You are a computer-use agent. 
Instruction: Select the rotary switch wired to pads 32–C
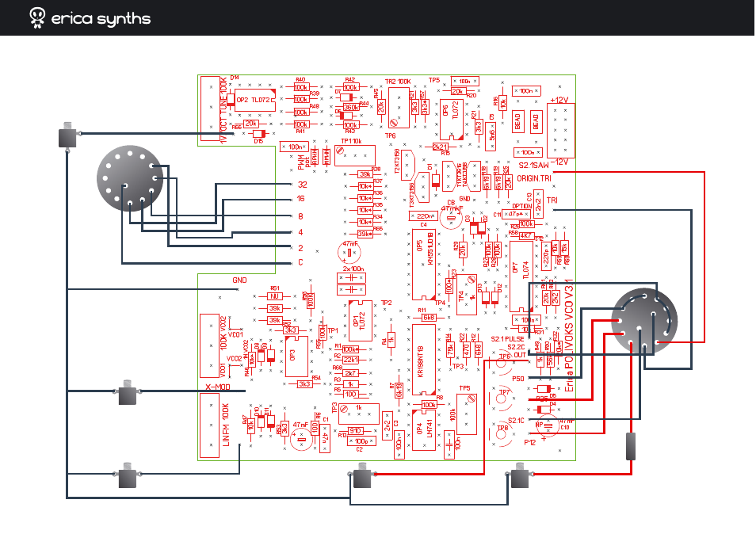[x=130, y=178]
